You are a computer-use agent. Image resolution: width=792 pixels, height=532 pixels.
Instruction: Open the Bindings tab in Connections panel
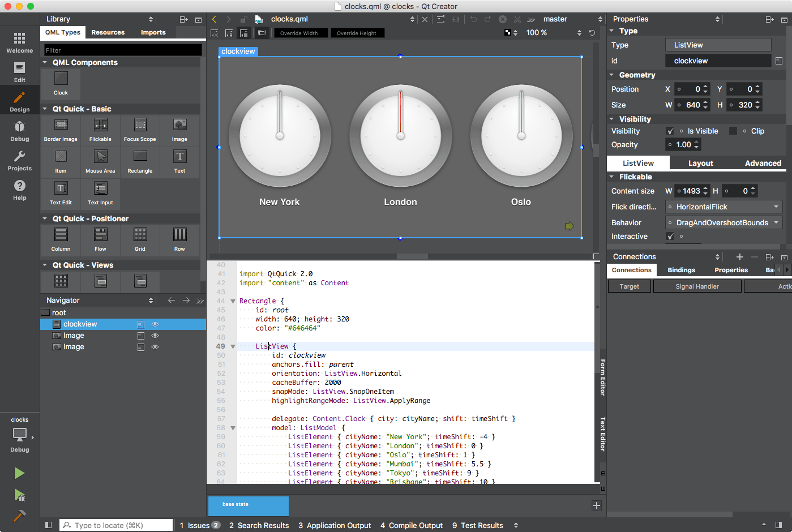[681, 270]
